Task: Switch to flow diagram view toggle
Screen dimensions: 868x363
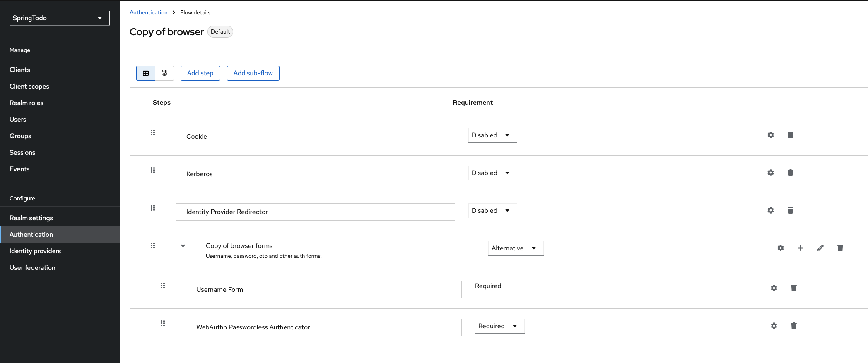Action: [x=164, y=73]
